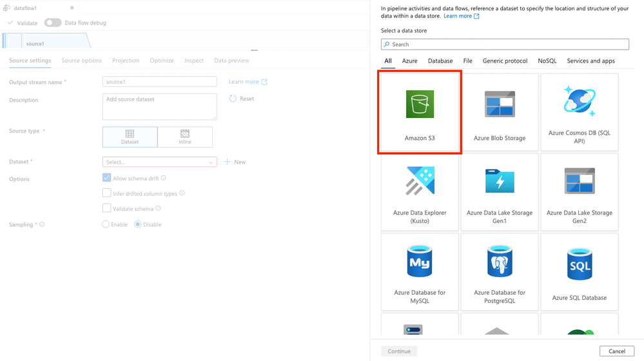Choose Azure Data Lake Storage Gen1 icon
The width and height of the screenshot is (644, 361).
point(500,180)
